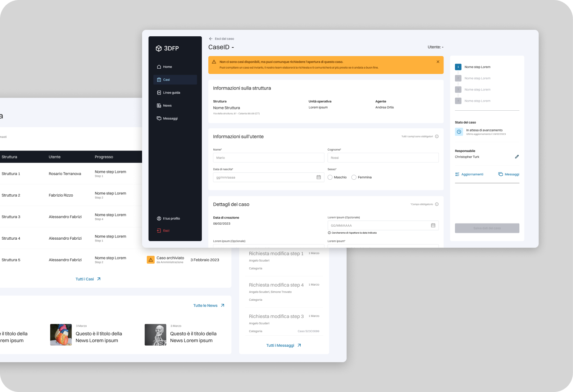Click the Casi clipboard icon
The width and height of the screenshot is (573, 392).
[x=159, y=80]
